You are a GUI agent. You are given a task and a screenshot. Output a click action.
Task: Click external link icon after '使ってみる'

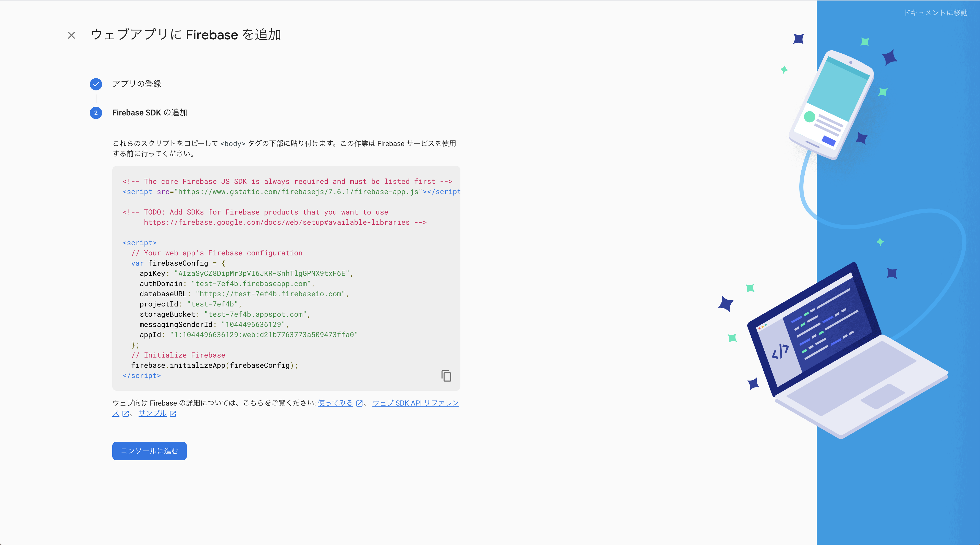tap(359, 404)
